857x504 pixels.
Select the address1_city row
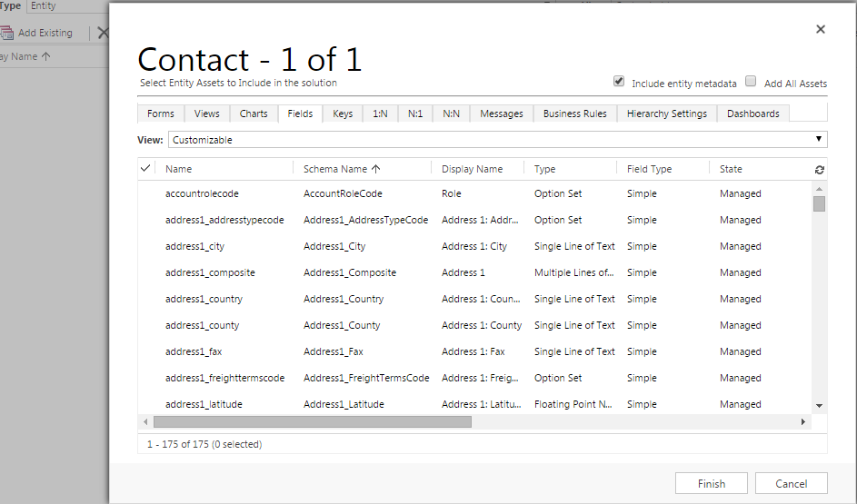point(194,246)
